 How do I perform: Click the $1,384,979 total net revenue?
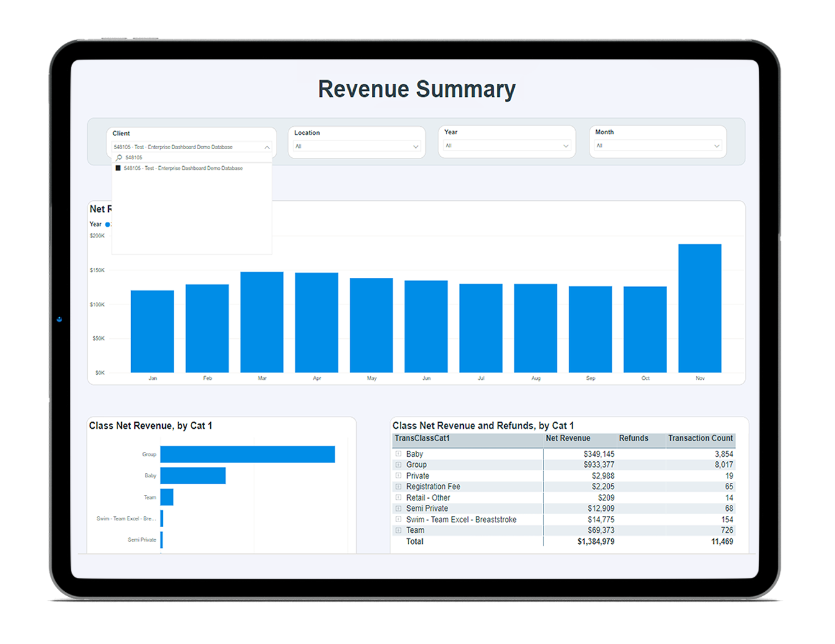click(596, 542)
